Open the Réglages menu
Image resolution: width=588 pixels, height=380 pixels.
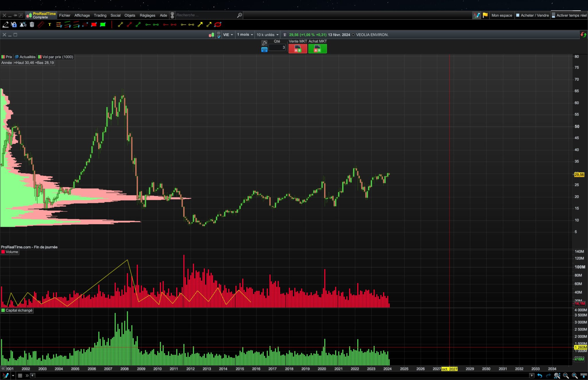click(147, 15)
